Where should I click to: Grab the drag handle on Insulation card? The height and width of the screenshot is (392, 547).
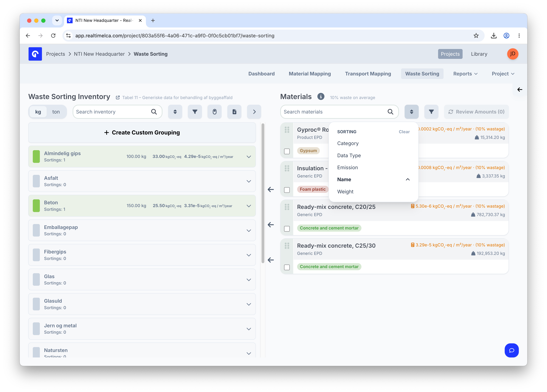tap(287, 168)
